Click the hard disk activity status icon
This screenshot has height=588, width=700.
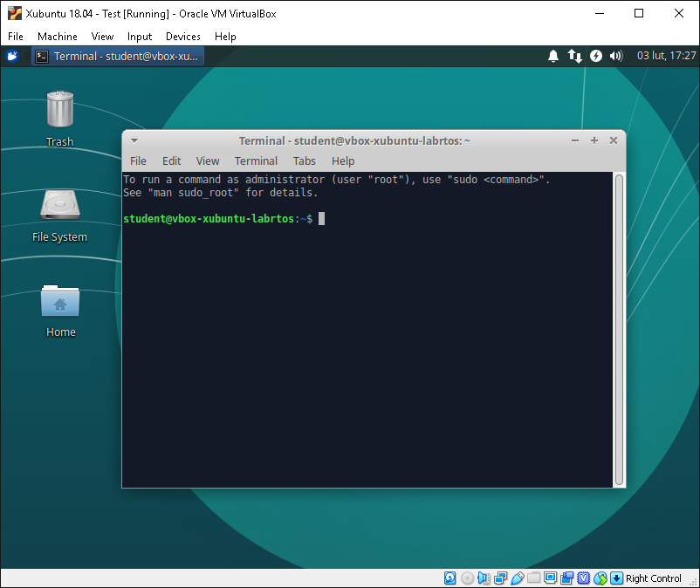[450, 578]
